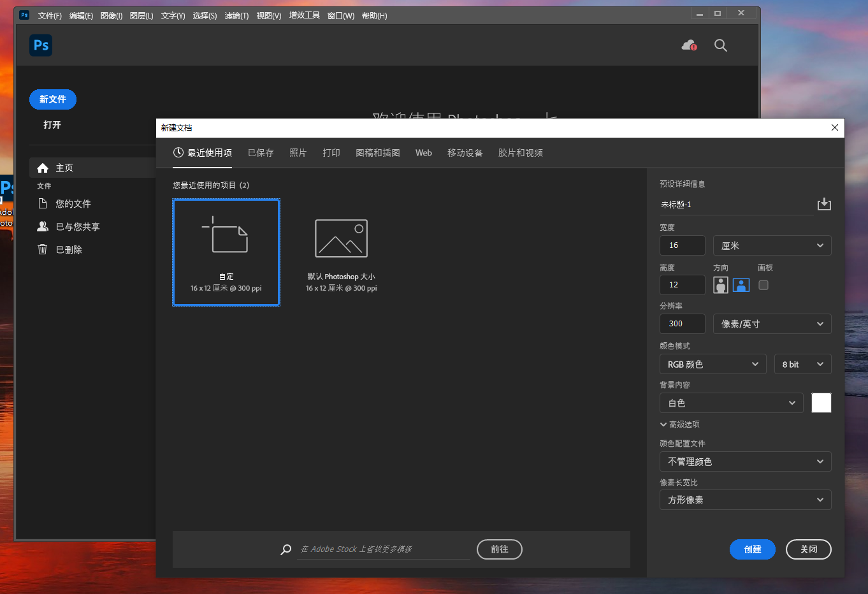Click the 关闭 button in dialog
Image resolution: width=868 pixels, height=594 pixels.
[x=809, y=549]
